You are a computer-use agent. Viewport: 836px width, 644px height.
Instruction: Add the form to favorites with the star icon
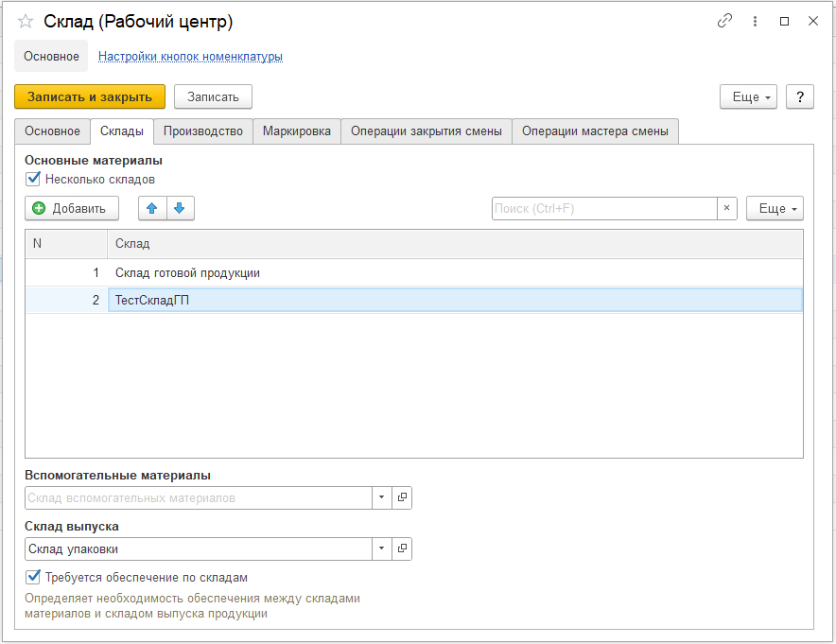pos(25,22)
